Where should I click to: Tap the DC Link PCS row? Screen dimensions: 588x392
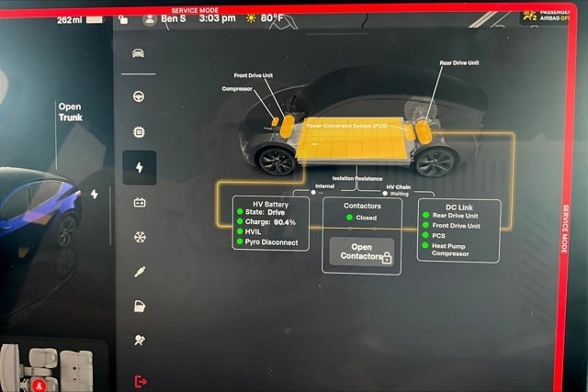[434, 235]
